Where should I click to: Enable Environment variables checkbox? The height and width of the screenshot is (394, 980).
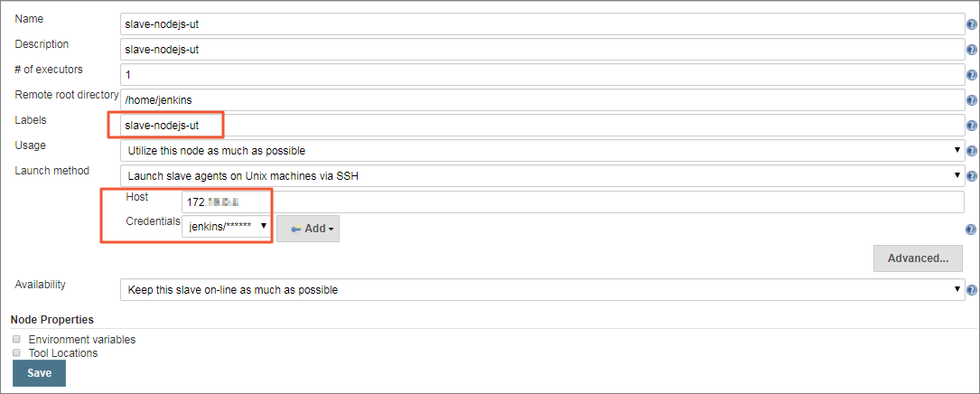(17, 339)
